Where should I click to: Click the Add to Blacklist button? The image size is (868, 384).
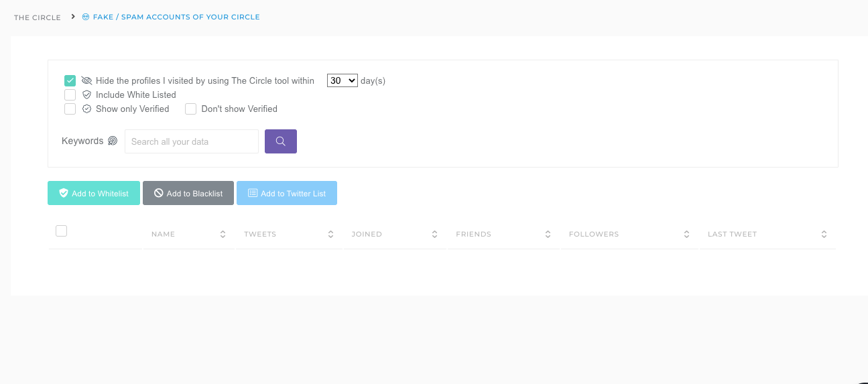tap(188, 193)
